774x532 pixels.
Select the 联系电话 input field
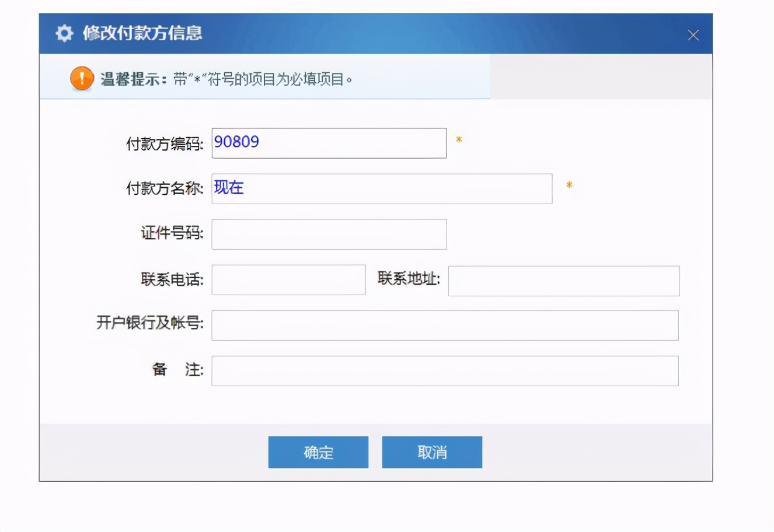pyautogui.click(x=288, y=280)
